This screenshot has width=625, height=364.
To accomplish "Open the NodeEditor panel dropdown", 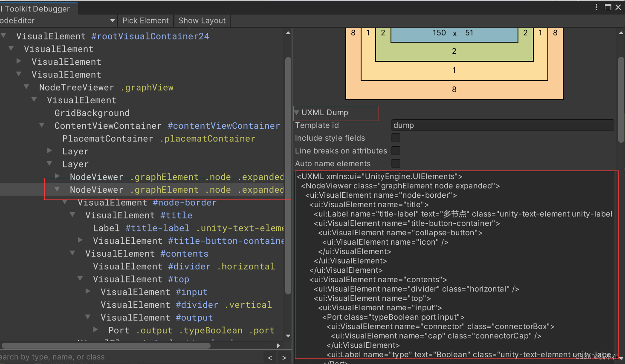I will click(x=58, y=20).
